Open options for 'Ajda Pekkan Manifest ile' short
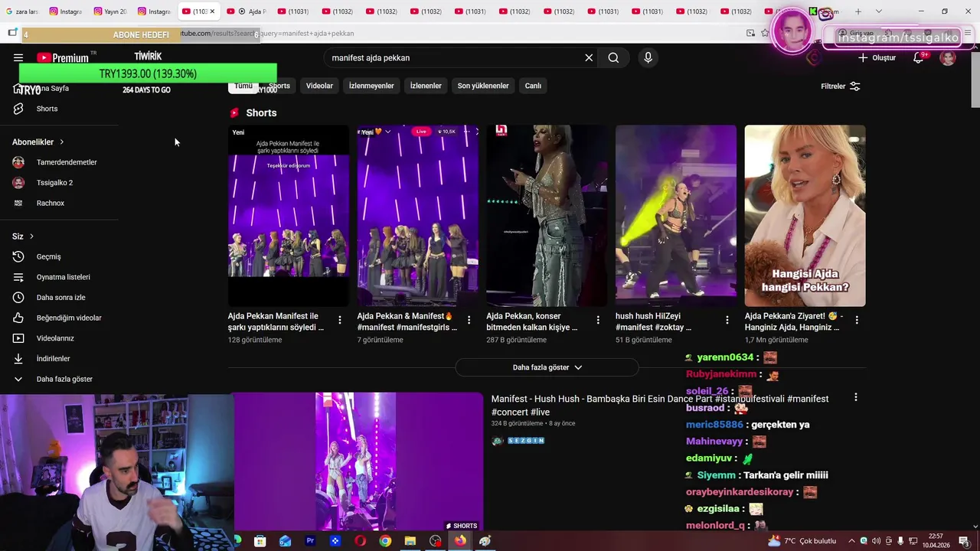 [x=340, y=320]
